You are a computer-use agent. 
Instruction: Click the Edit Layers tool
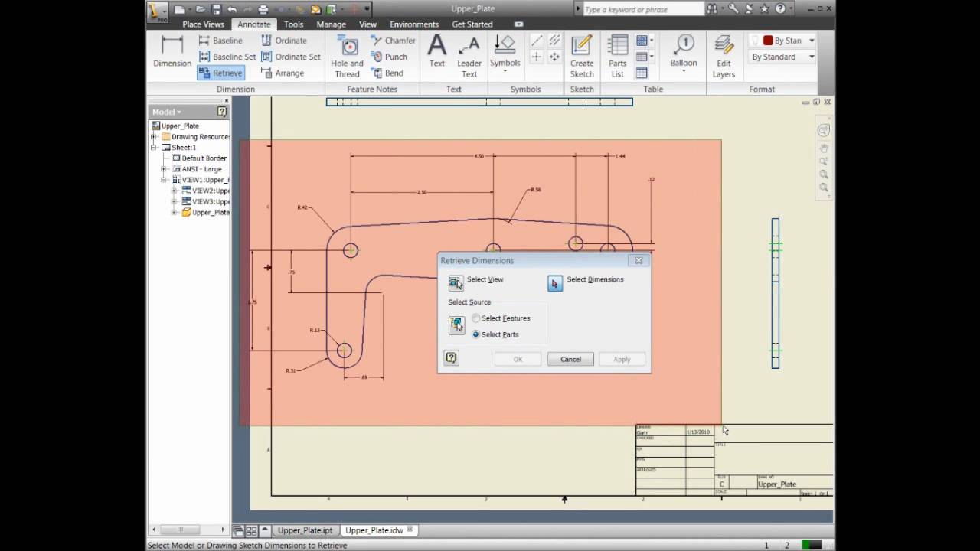click(724, 57)
